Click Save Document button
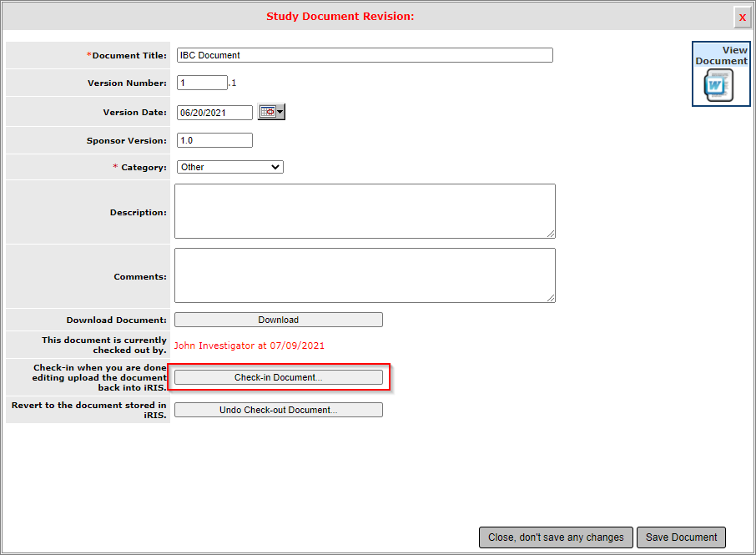This screenshot has width=756, height=555. pos(681,537)
